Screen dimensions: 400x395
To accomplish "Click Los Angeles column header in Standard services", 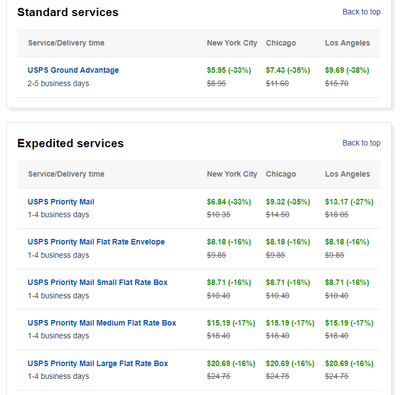I will click(347, 43).
